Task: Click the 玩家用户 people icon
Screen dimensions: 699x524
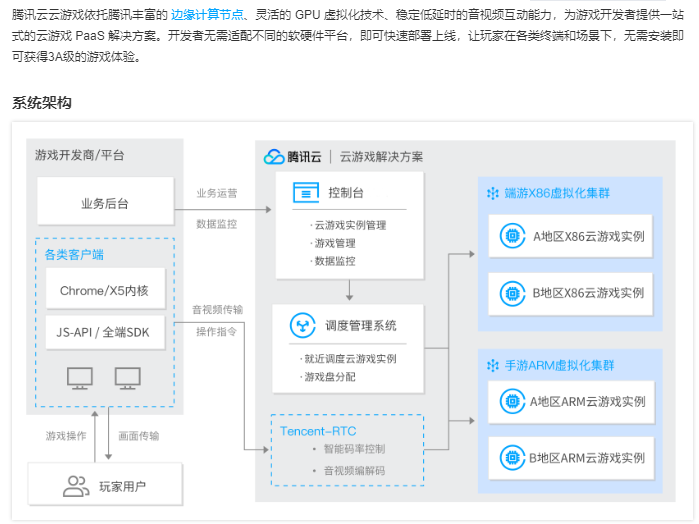Action: coord(76,486)
